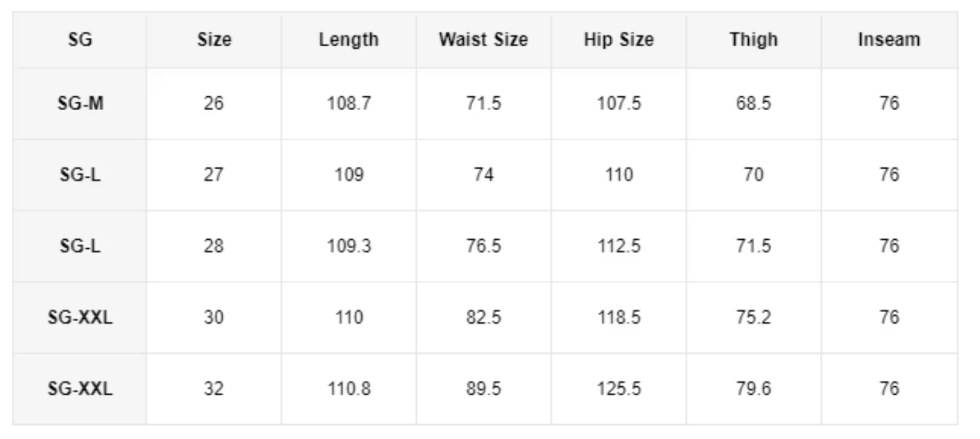
Task: Select the waist size value 74
Action: click(483, 175)
